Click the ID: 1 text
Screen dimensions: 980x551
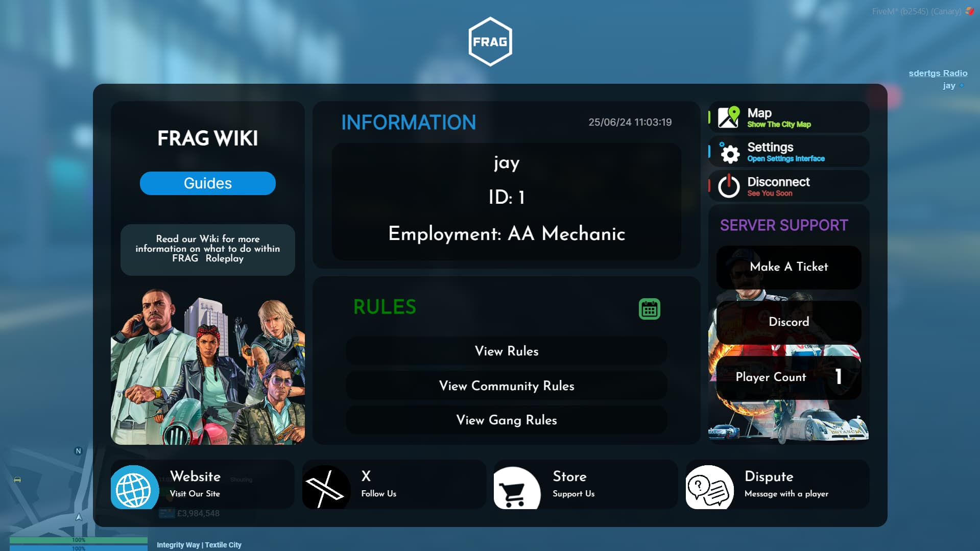coord(507,198)
